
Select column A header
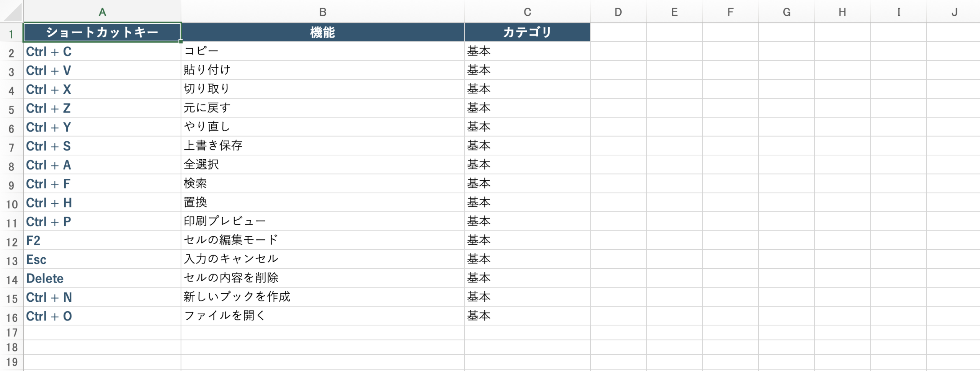(102, 12)
